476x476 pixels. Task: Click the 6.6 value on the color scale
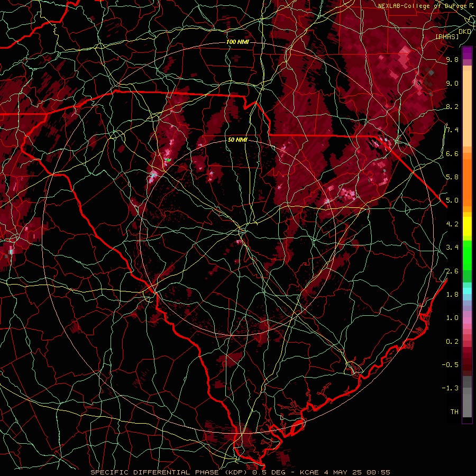pyautogui.click(x=452, y=153)
